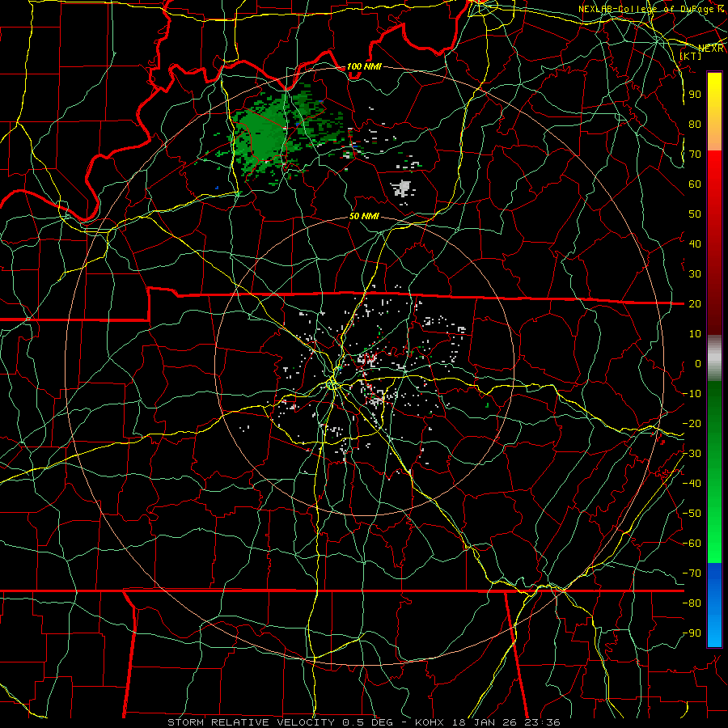Click the 70 value on color scale

695,154
